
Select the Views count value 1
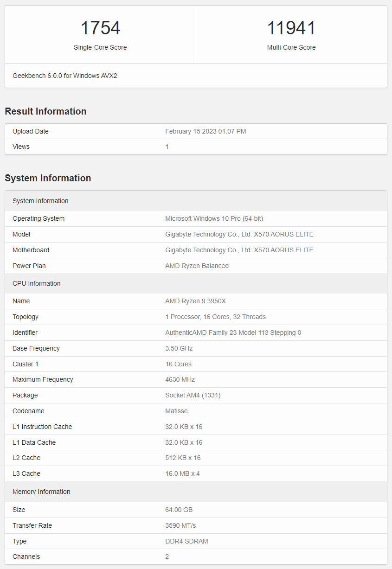click(x=167, y=147)
